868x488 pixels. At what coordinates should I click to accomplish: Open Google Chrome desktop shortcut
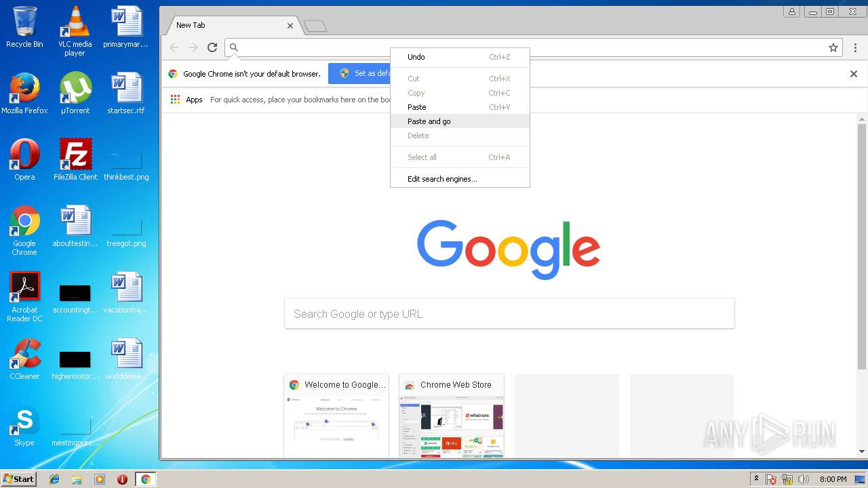pos(24,230)
